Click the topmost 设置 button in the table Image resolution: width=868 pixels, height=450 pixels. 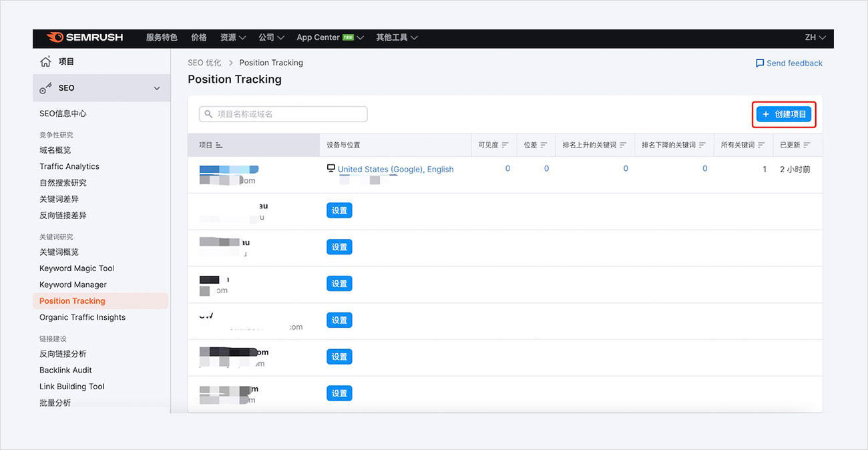339,210
